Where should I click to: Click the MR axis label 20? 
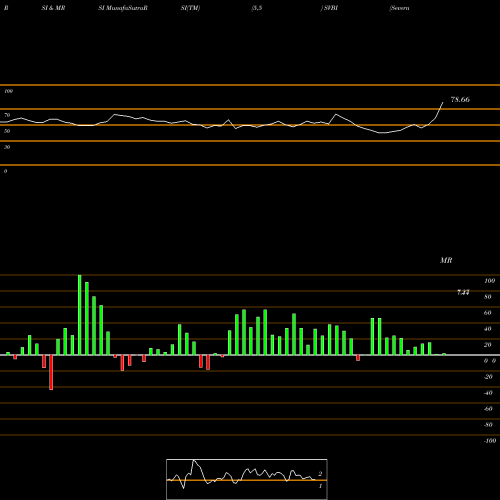tap(488, 345)
